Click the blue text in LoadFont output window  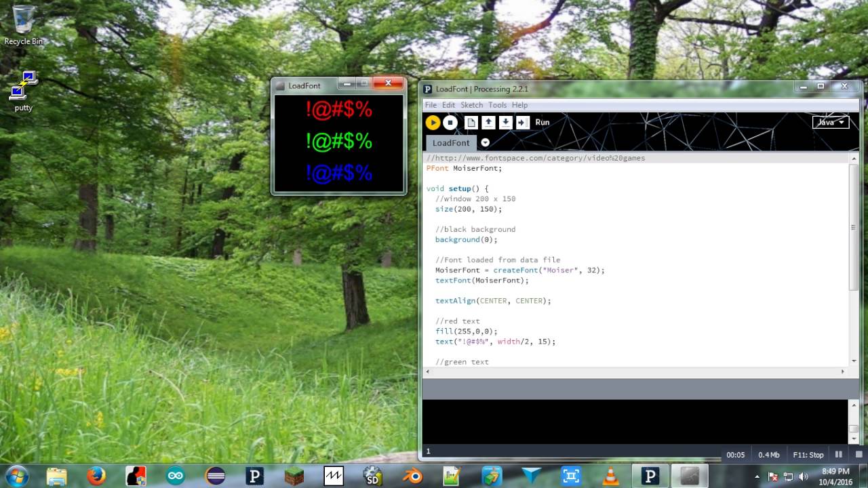(339, 174)
